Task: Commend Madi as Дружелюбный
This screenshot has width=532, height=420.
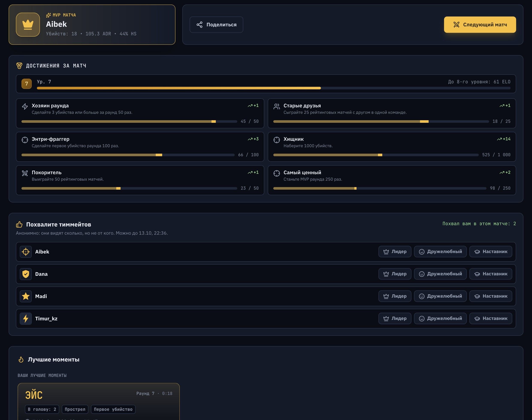Action: 440,296
